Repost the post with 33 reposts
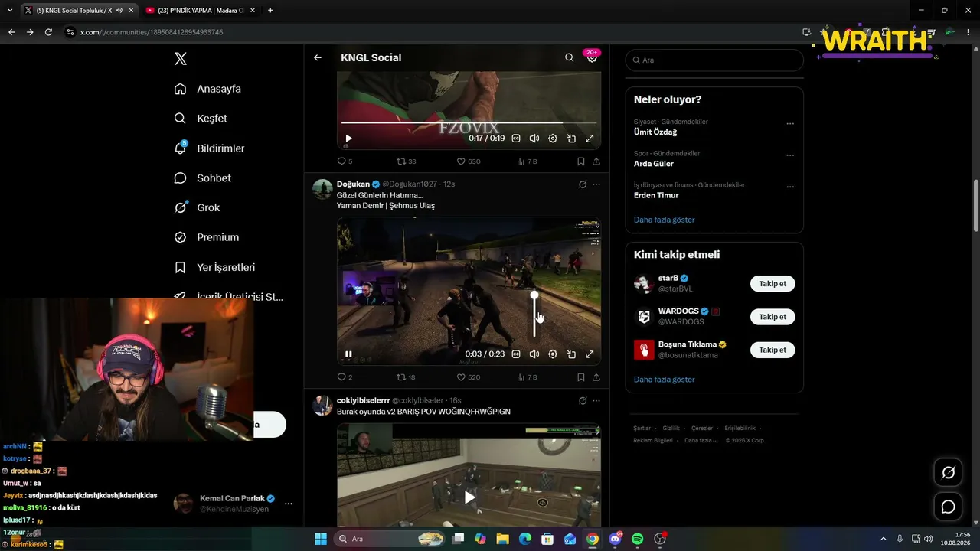 click(x=406, y=161)
